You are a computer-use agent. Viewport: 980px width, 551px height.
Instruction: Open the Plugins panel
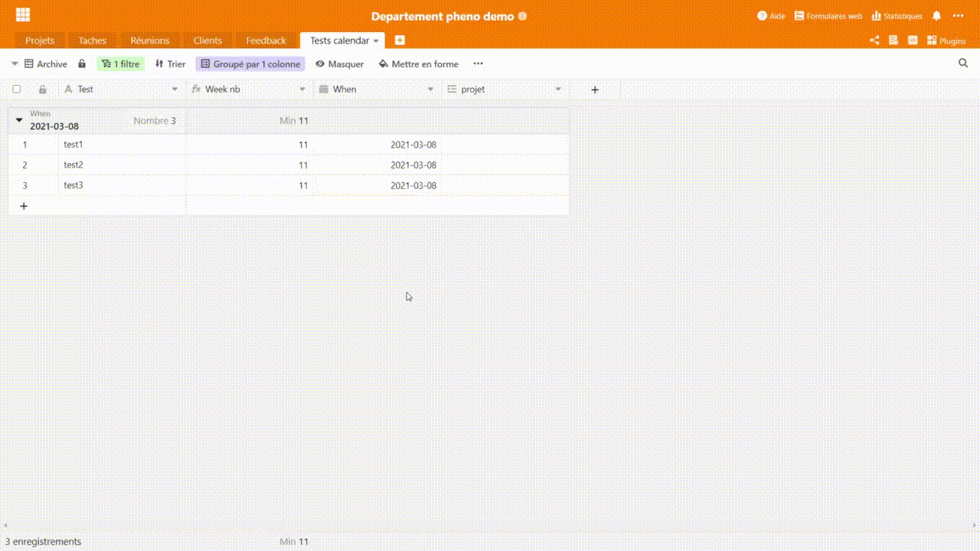(946, 41)
